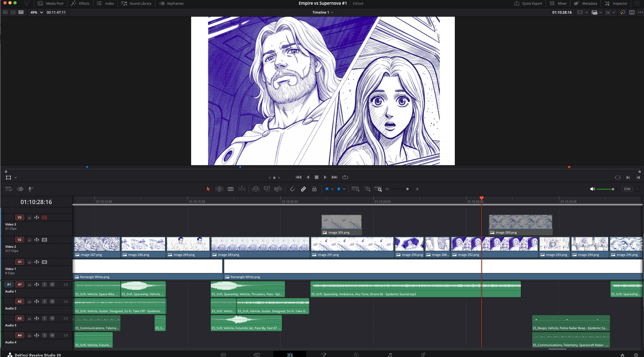The image size is (644, 357).
Task: Click the speaker volume icon
Action: (593, 189)
